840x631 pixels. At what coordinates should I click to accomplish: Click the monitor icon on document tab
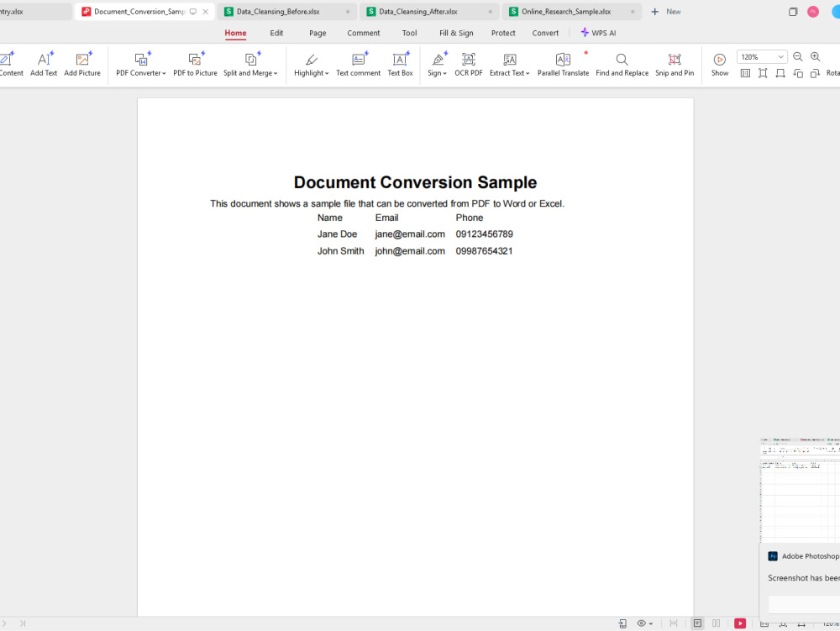193,11
